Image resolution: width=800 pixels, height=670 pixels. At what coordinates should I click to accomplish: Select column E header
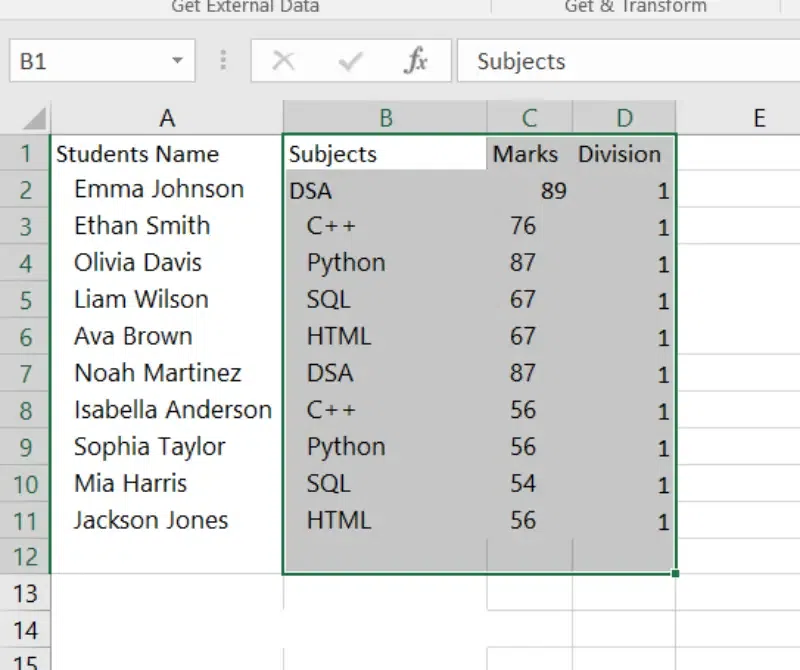(759, 119)
